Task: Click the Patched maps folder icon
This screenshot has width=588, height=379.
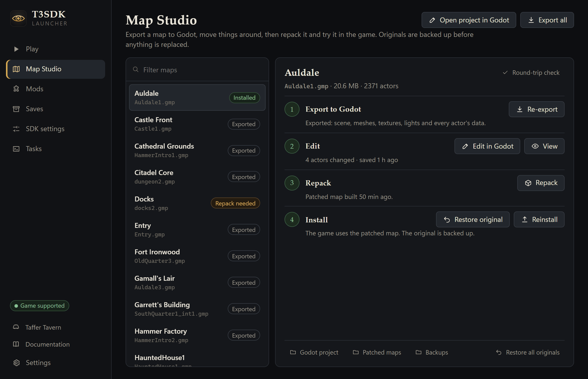Action: (356, 352)
